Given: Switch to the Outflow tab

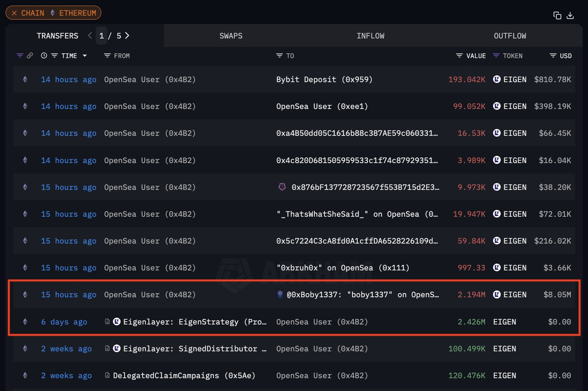Looking at the screenshot, I should 510,36.
